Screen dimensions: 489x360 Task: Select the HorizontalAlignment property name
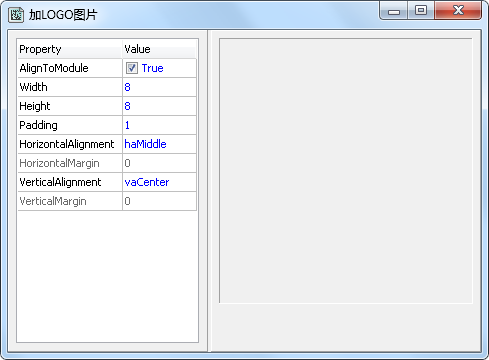point(67,144)
